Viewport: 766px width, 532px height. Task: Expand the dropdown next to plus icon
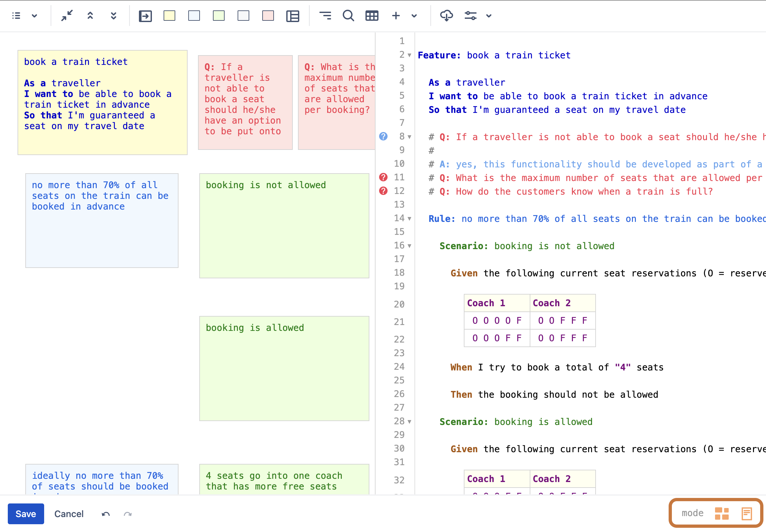414,16
